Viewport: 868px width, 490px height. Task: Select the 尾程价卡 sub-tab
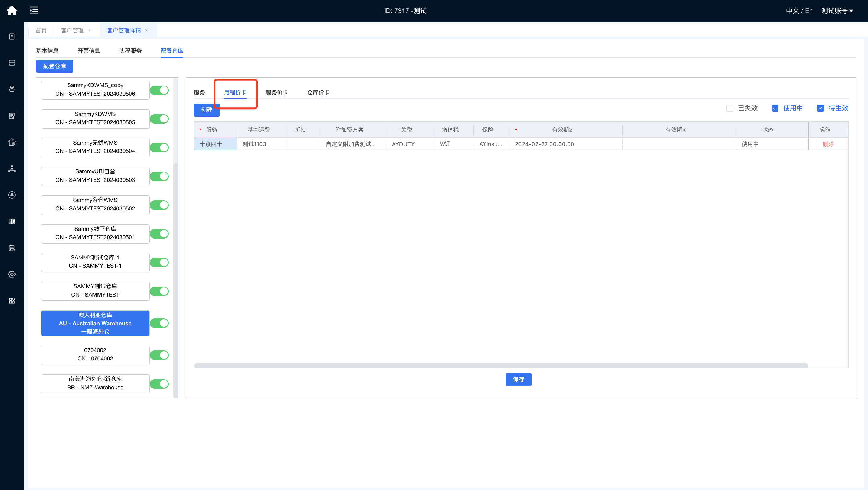point(235,92)
